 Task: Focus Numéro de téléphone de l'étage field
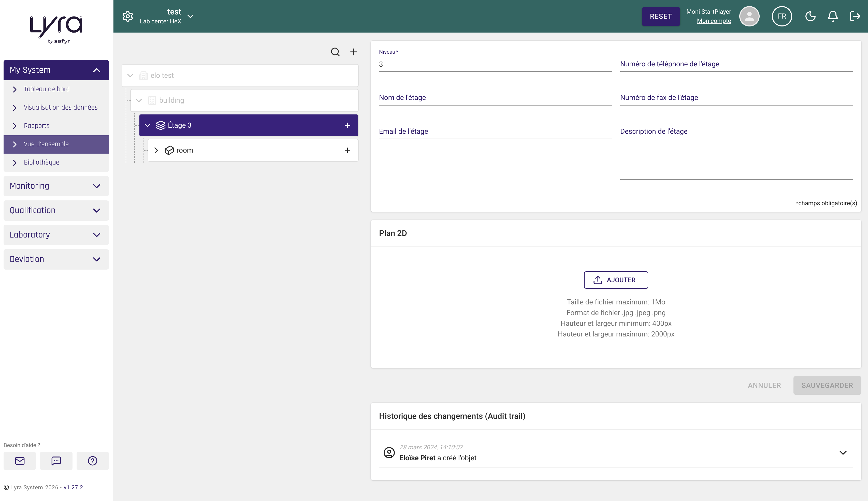[x=736, y=64]
